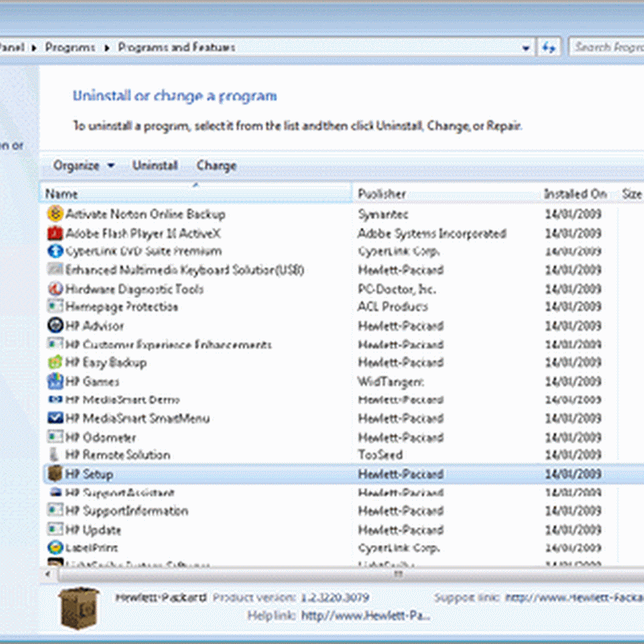Viewport: 644px width, 644px height.
Task: Click in the Search Programs field
Action: tap(607, 47)
